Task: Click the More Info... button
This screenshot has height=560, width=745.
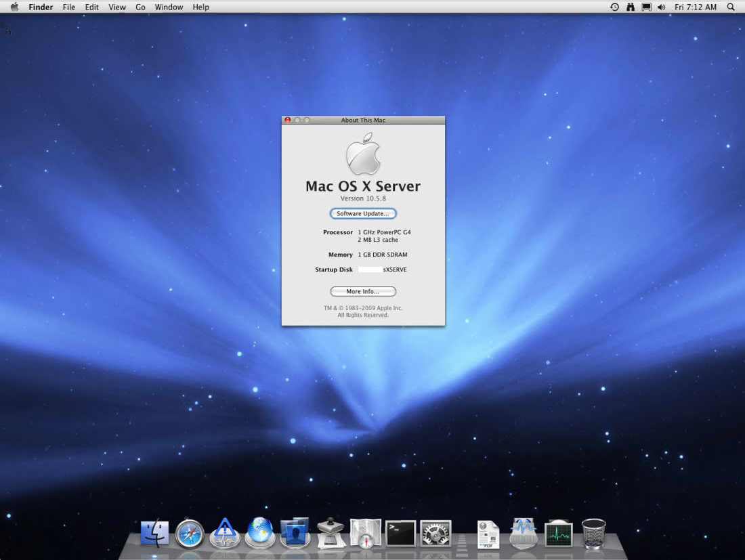Action: coord(363,291)
